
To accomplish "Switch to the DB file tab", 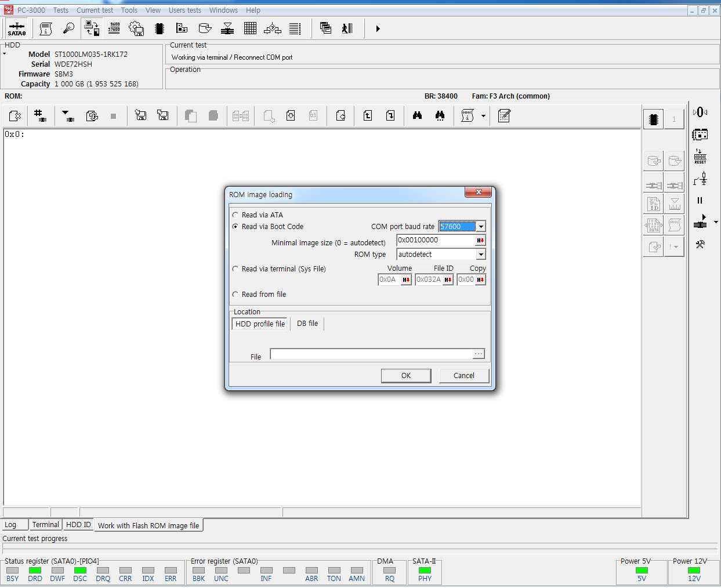I will click(x=307, y=324).
